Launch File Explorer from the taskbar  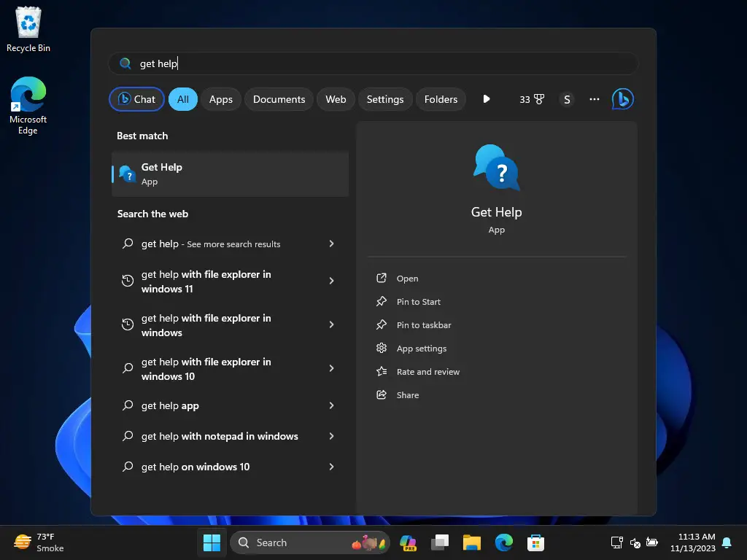[x=472, y=542]
